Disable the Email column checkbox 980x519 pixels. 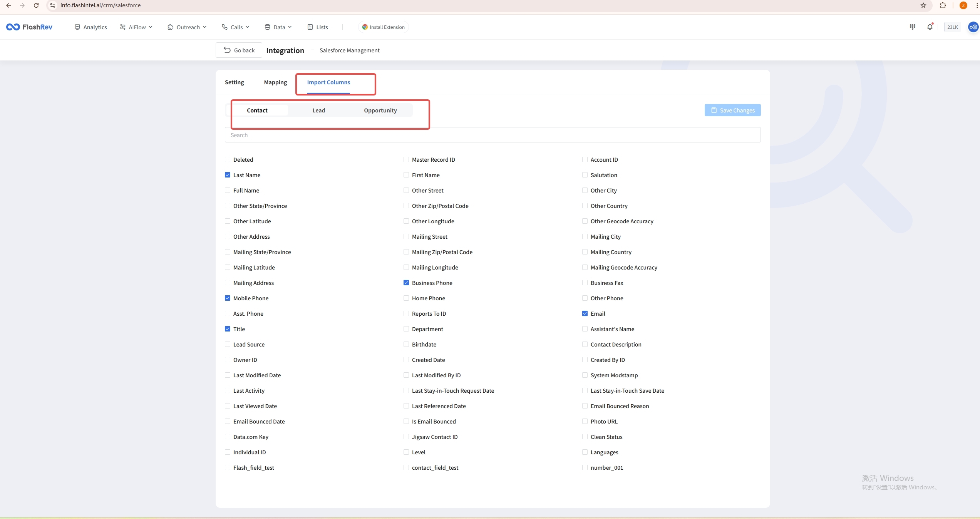[x=585, y=314]
